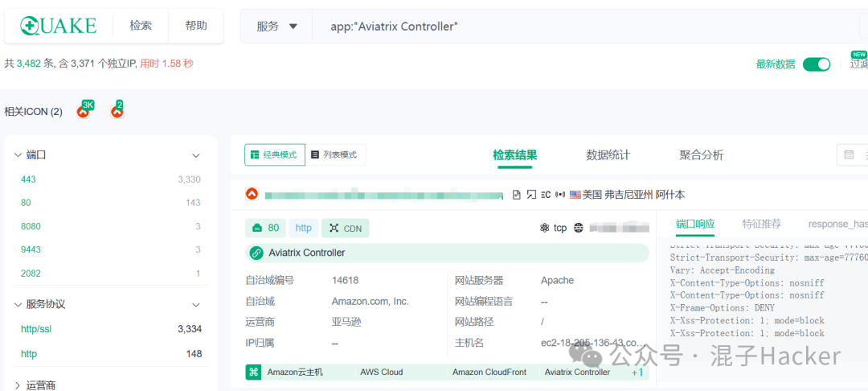Open the 服务 search type dropdown
868x391 pixels.
click(276, 26)
